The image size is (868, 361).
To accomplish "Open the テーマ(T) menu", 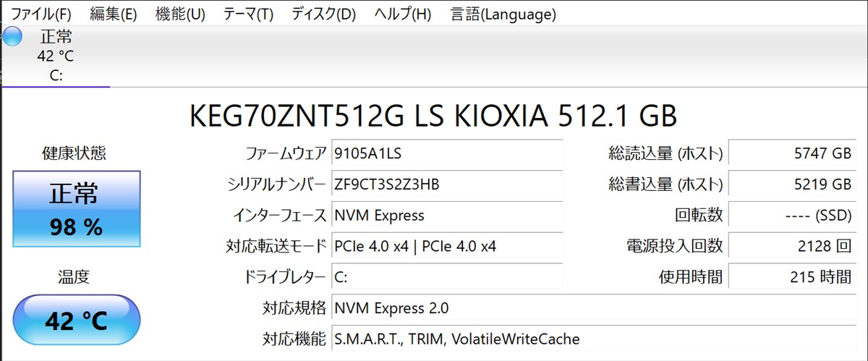I will click(x=248, y=14).
